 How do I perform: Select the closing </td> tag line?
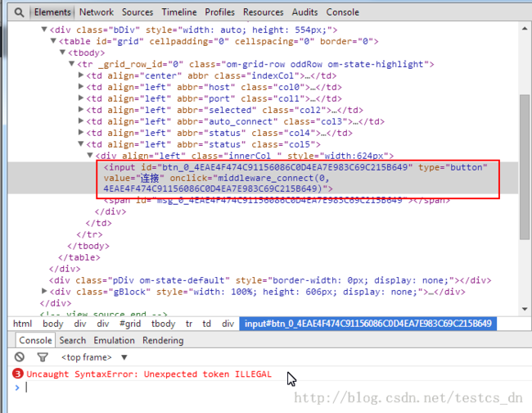click(99, 223)
